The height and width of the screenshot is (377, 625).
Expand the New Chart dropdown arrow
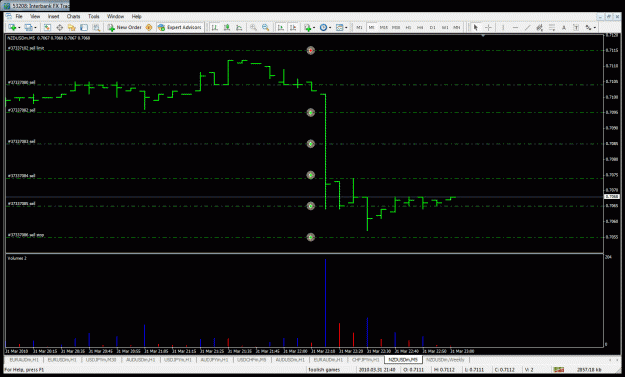(x=19, y=27)
